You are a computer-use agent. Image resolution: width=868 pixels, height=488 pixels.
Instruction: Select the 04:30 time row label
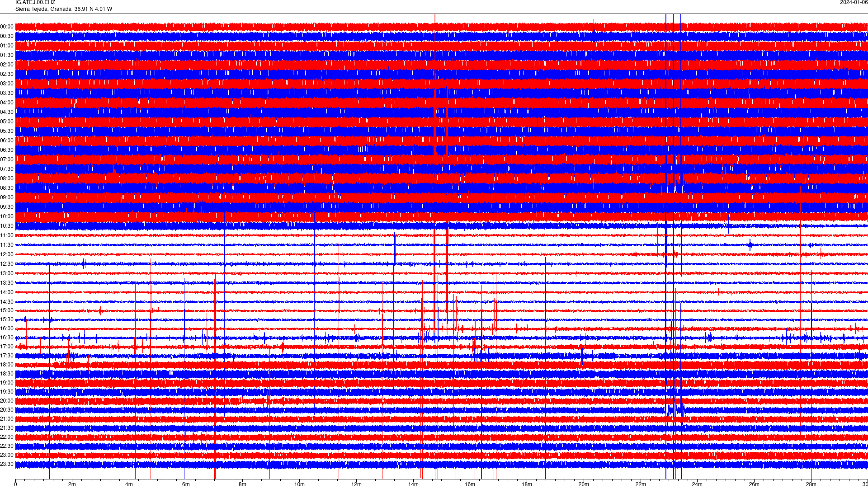coord(7,112)
